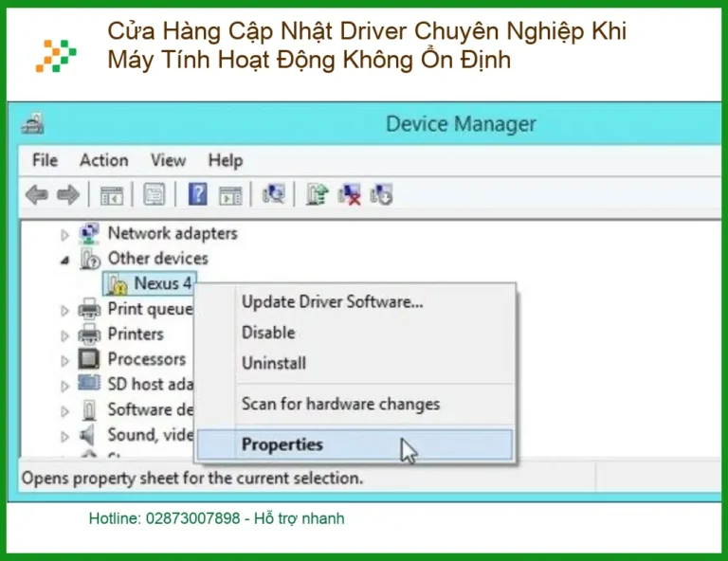728x561 pixels.
Task: Click the Software devices icon
Action: click(x=89, y=410)
